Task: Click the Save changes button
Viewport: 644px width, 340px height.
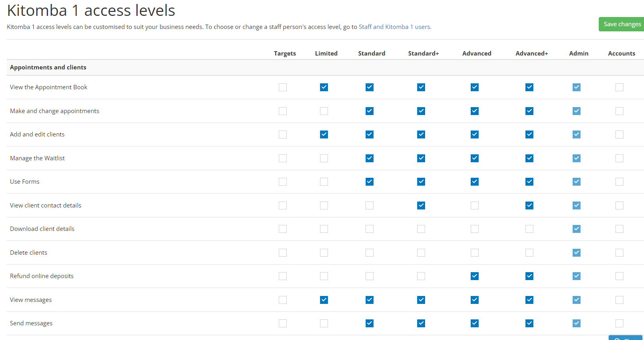Action: point(621,24)
